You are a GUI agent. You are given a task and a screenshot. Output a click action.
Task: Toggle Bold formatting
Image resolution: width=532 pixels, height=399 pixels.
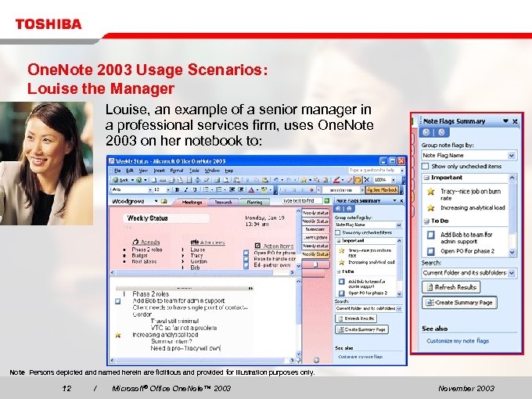pyautogui.click(x=177, y=189)
